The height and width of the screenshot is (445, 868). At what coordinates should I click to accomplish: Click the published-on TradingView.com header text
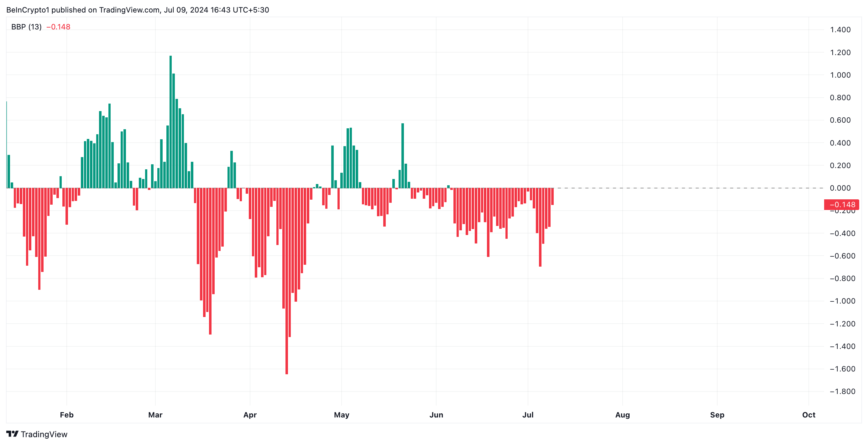138,10
